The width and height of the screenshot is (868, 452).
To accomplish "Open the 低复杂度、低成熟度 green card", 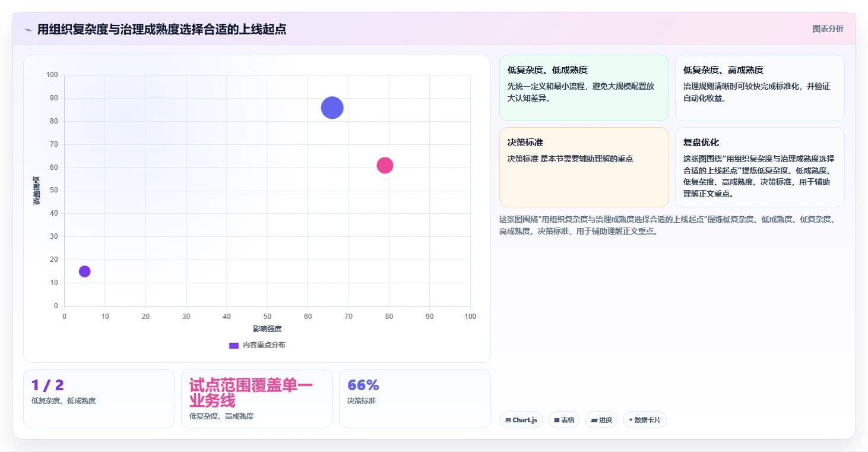I will [584, 88].
